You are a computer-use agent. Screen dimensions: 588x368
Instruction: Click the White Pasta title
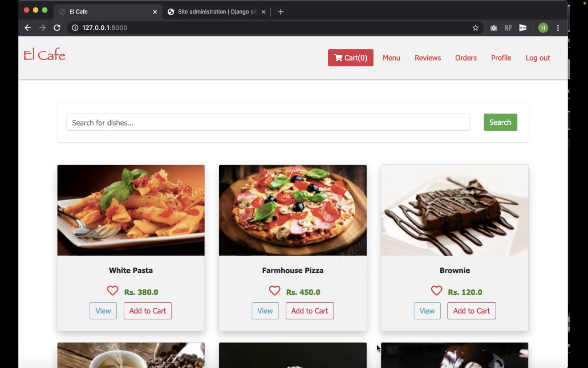tap(131, 270)
